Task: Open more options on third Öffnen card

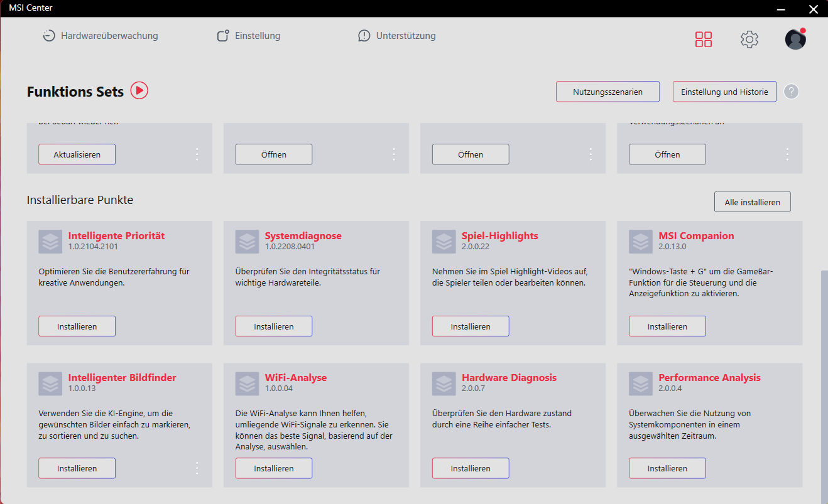Action: point(591,154)
